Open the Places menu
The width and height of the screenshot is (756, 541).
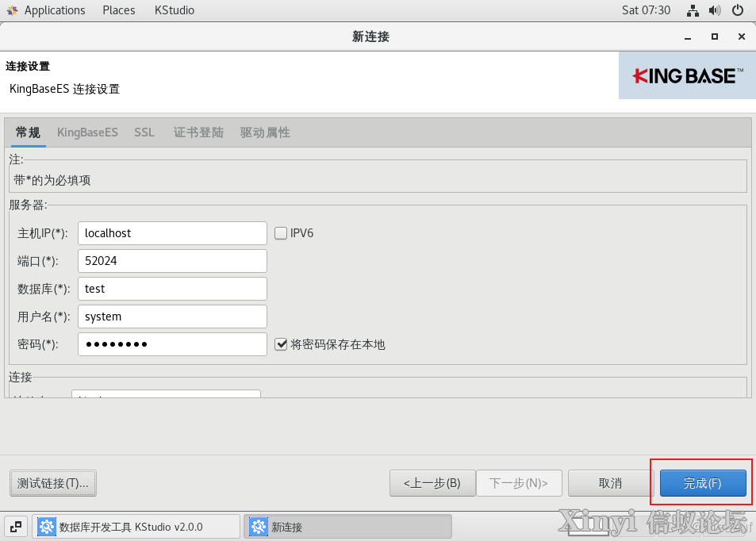(119, 10)
